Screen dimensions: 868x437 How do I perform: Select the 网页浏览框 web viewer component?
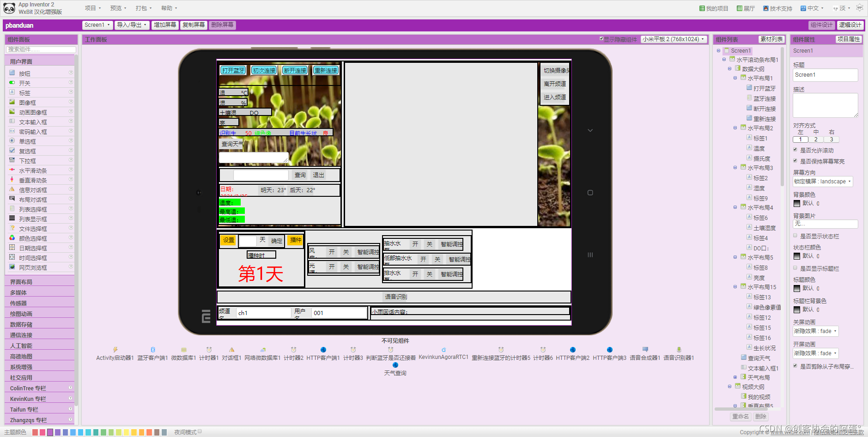point(33,267)
